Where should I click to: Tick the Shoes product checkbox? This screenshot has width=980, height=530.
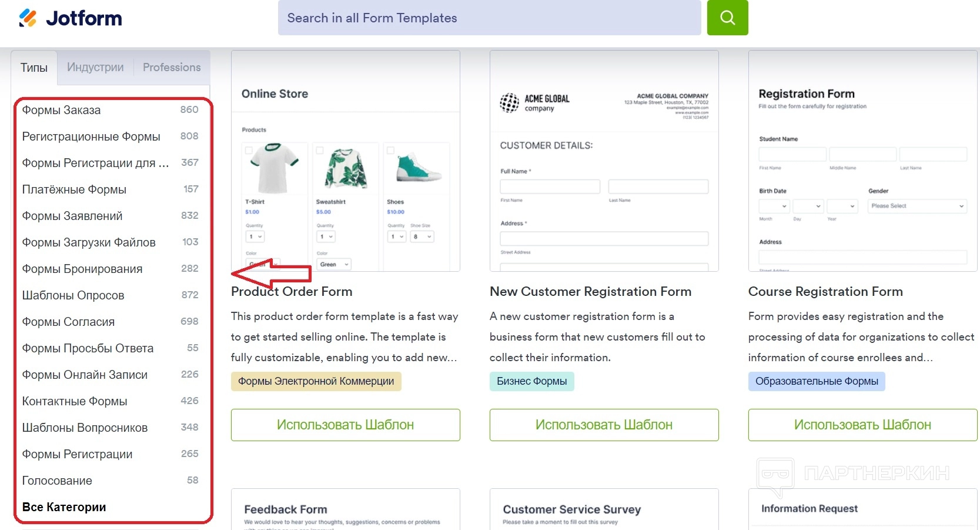pos(390,151)
